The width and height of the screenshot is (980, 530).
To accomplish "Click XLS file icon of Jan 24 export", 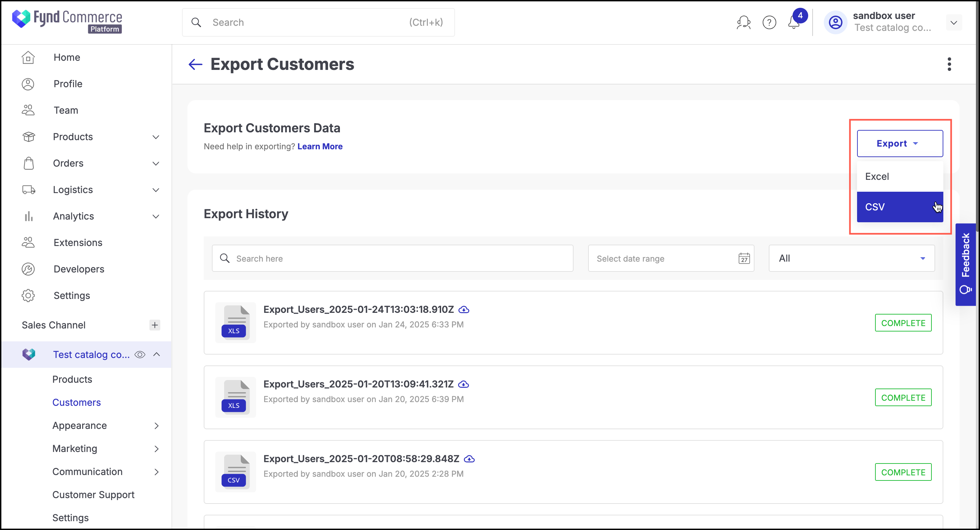I will [235, 322].
